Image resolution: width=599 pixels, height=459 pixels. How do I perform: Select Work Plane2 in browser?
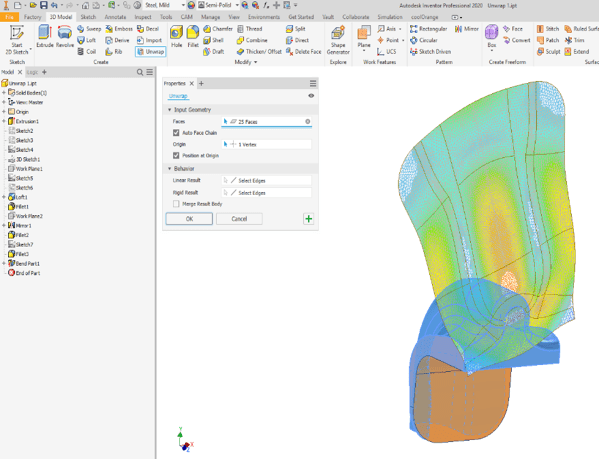pyautogui.click(x=26, y=216)
